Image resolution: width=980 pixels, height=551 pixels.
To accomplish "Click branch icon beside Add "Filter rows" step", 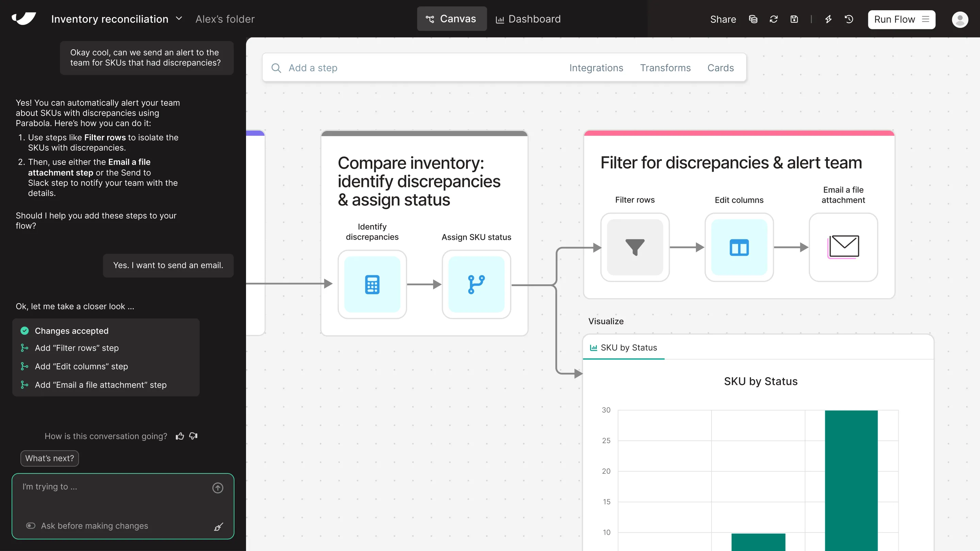I will pyautogui.click(x=24, y=348).
